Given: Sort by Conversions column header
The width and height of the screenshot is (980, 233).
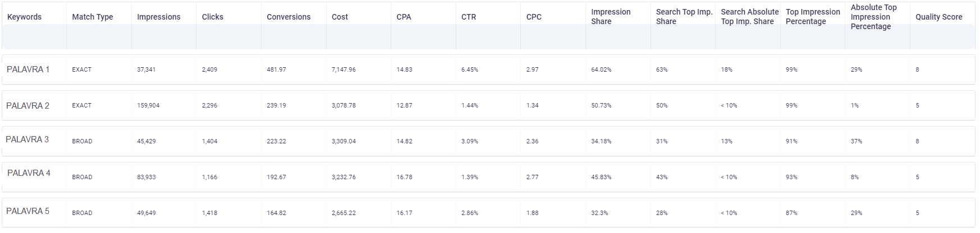Looking at the screenshot, I should pyautogui.click(x=288, y=17).
